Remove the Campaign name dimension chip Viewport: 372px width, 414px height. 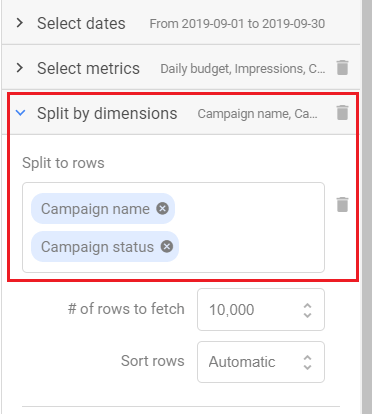tap(163, 209)
